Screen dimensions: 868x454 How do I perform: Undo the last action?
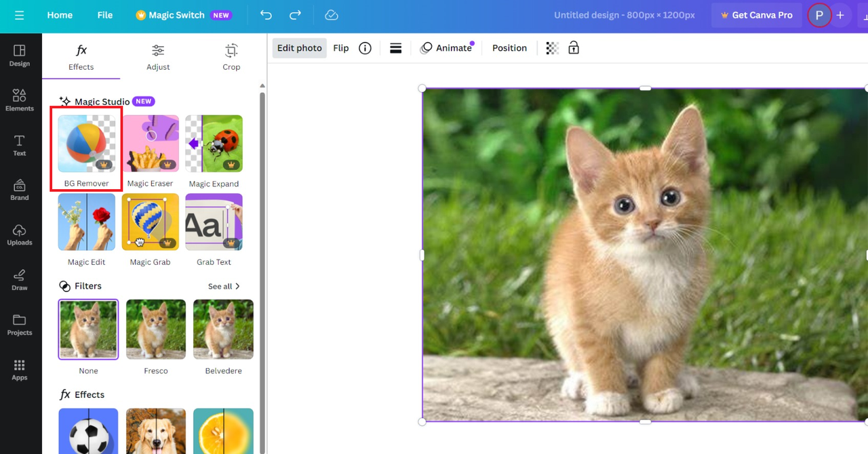coord(266,15)
